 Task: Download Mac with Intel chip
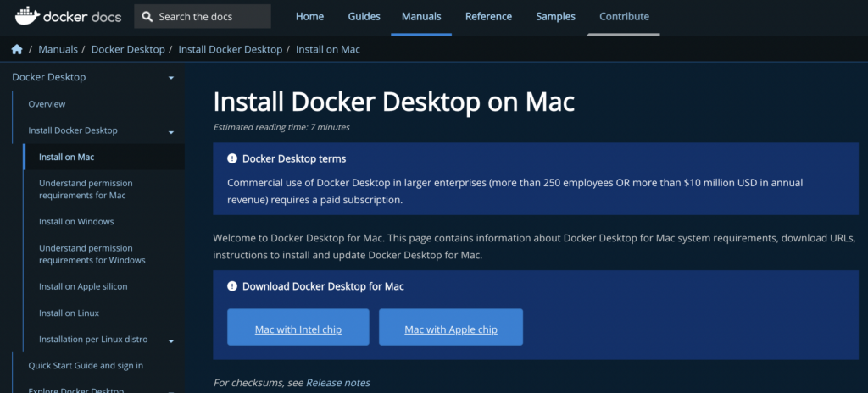click(298, 329)
